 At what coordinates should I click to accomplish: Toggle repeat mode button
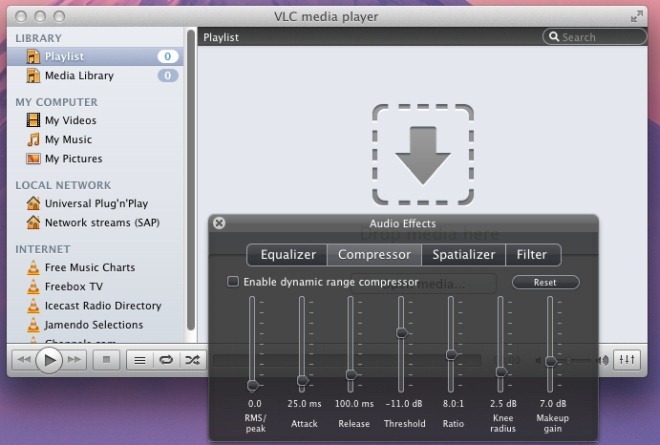166,360
